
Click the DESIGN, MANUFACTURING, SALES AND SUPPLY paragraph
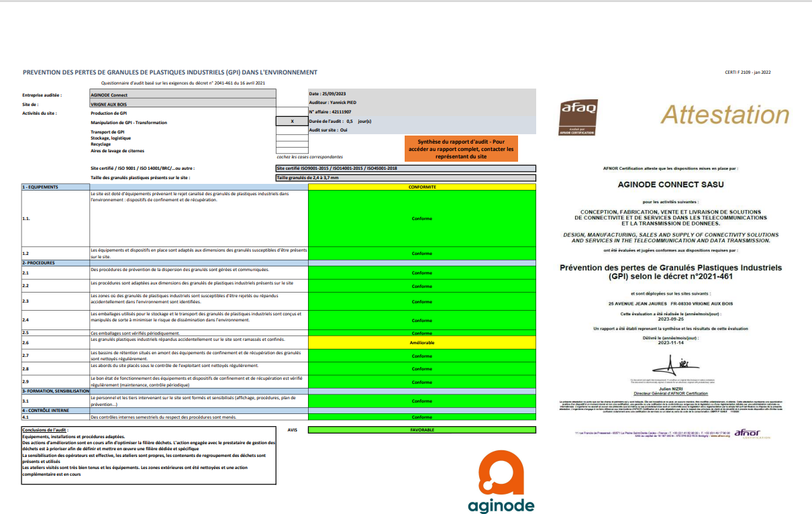[670, 238]
